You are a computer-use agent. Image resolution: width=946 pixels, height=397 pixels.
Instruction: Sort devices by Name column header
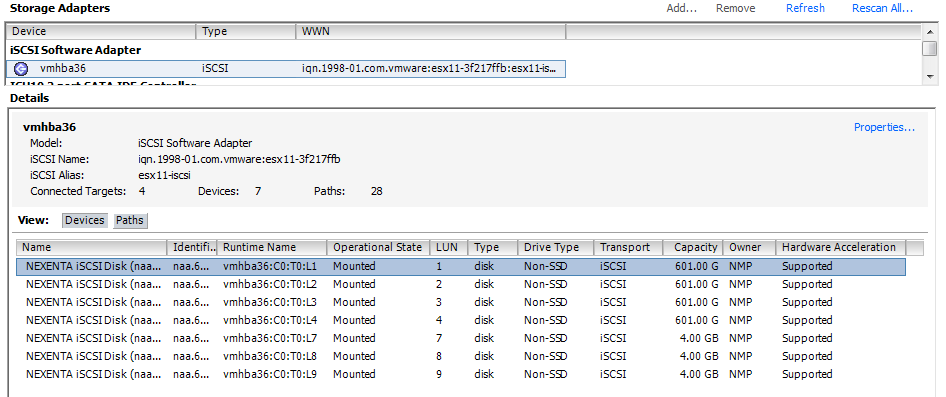coord(92,247)
